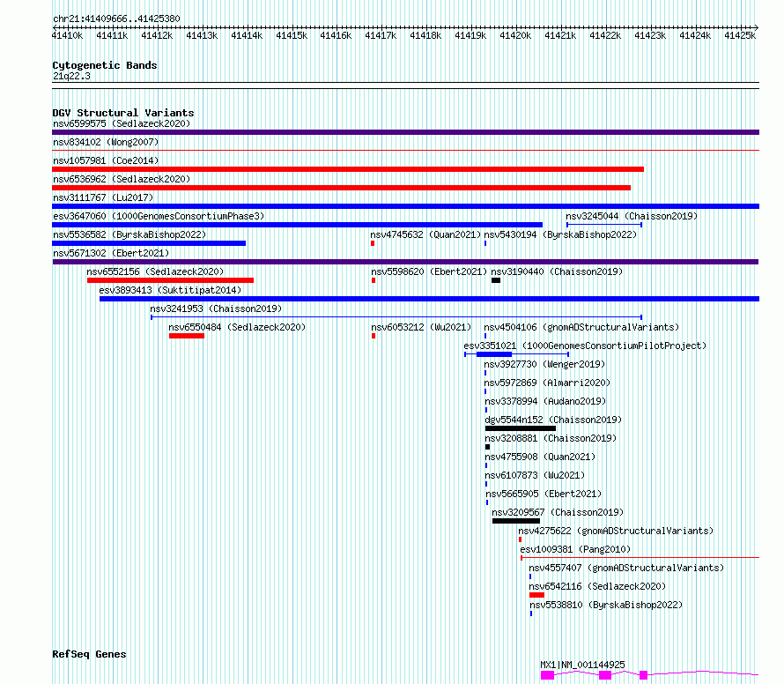The height and width of the screenshot is (684, 784).
Task: Click the nsv4745632 (Quan2021) label
Action: tap(425, 234)
